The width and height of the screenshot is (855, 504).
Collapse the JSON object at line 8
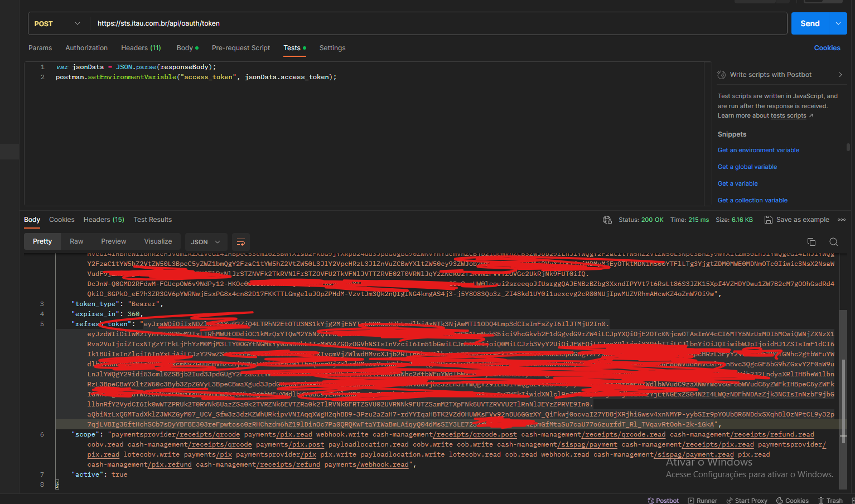[x=57, y=484]
